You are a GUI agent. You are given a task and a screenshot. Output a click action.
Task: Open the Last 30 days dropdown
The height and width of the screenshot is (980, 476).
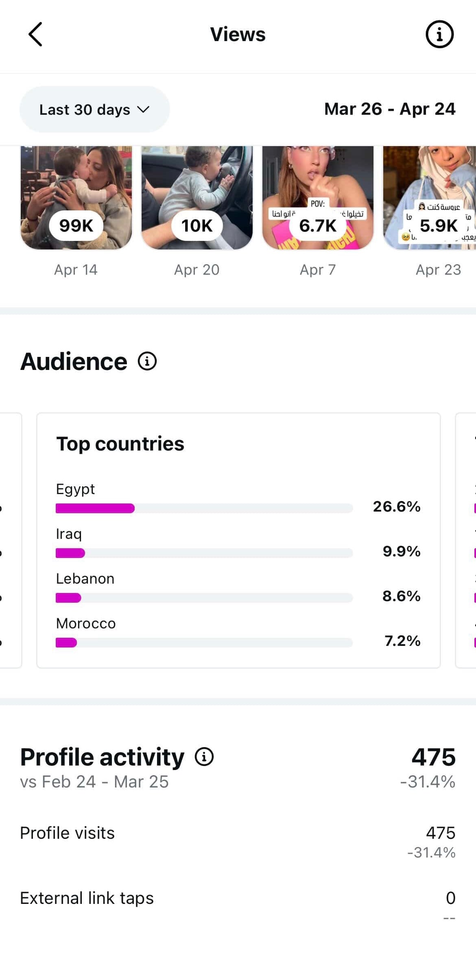[x=94, y=109]
